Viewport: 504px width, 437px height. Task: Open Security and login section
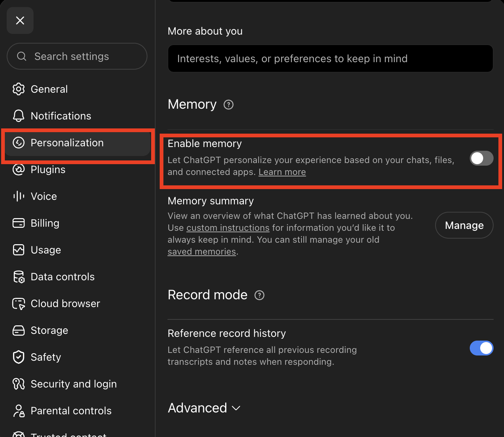point(77,384)
